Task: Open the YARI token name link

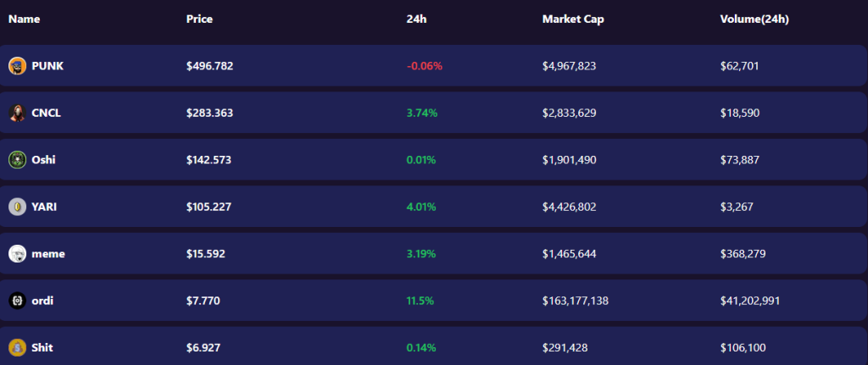Action: [x=44, y=207]
